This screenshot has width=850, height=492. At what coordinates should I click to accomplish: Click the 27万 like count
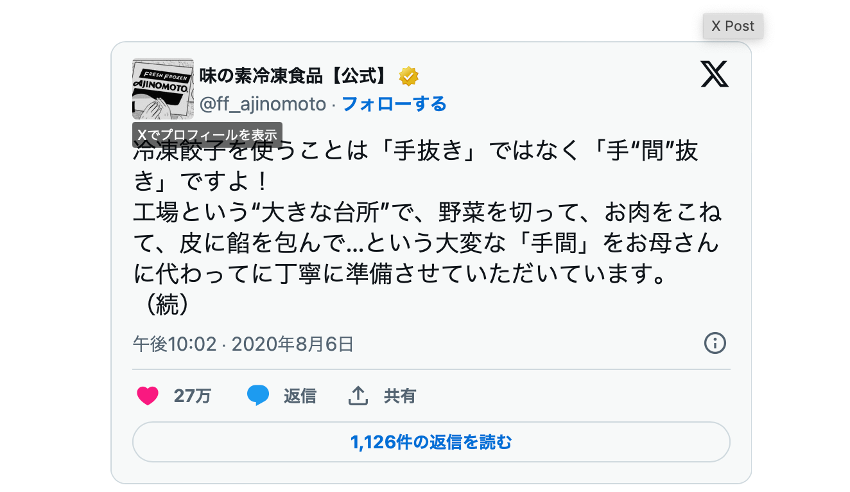coord(192,396)
